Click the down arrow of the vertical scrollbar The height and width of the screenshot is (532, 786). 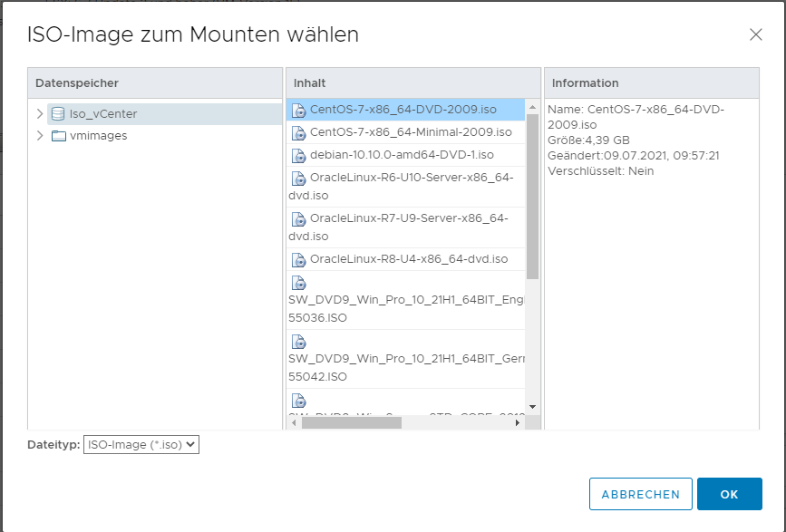[533, 408]
